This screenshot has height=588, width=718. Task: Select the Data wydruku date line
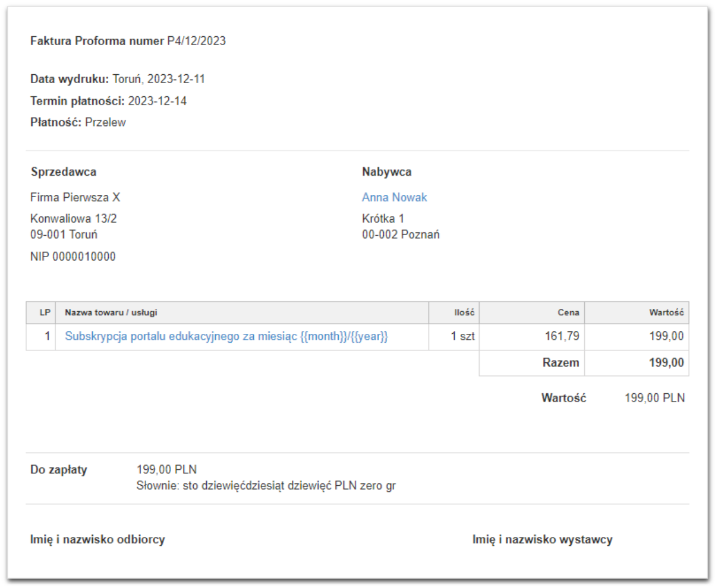coord(118,79)
